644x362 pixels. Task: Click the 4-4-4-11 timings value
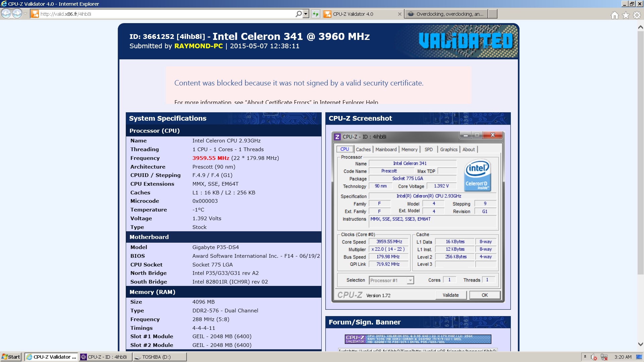[x=204, y=328]
